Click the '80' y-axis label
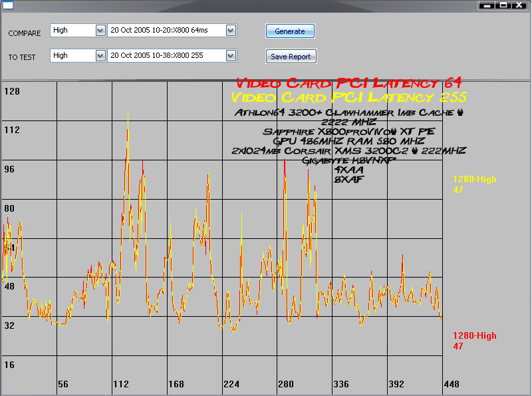 (9, 208)
